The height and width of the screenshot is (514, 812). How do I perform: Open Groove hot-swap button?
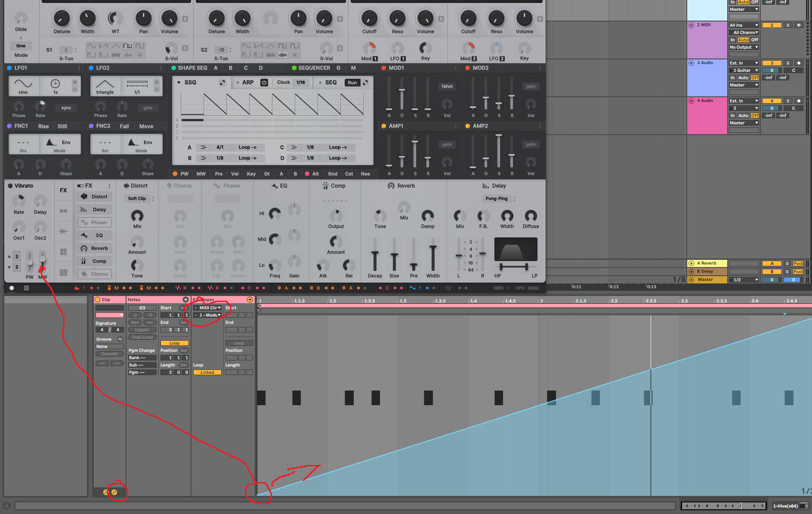120,339
